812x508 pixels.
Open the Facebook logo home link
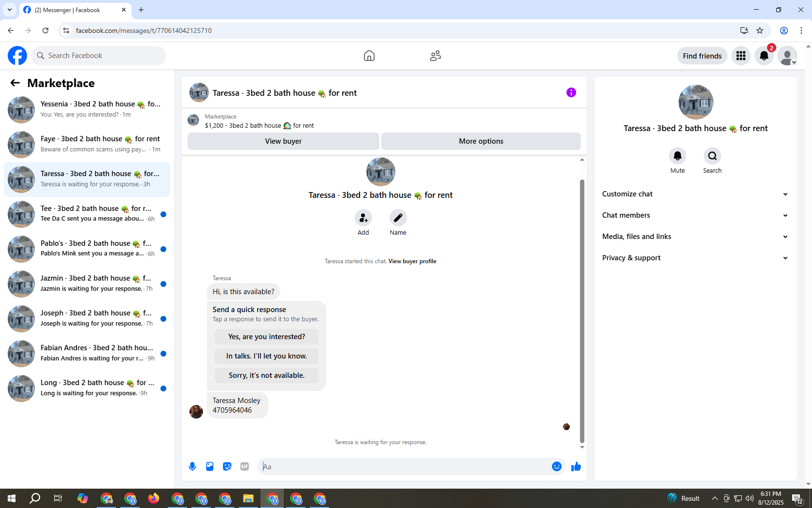click(17, 56)
